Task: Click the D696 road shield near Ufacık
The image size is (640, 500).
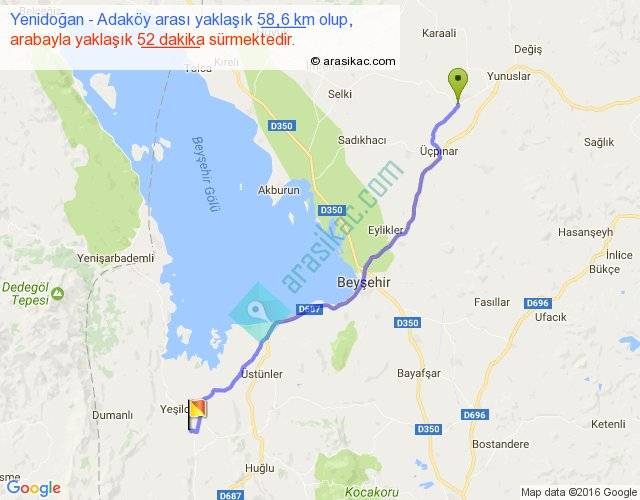Action: click(538, 303)
